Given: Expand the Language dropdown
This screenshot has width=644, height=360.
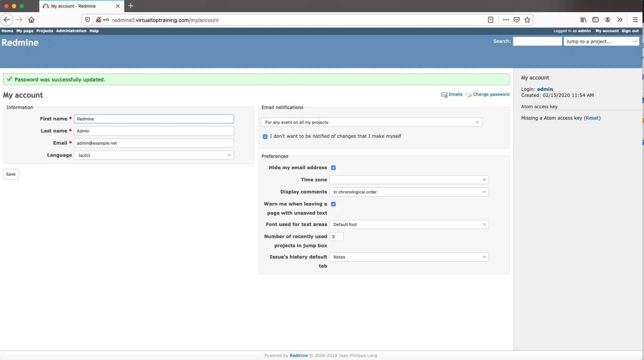Looking at the screenshot, I should click(x=154, y=155).
